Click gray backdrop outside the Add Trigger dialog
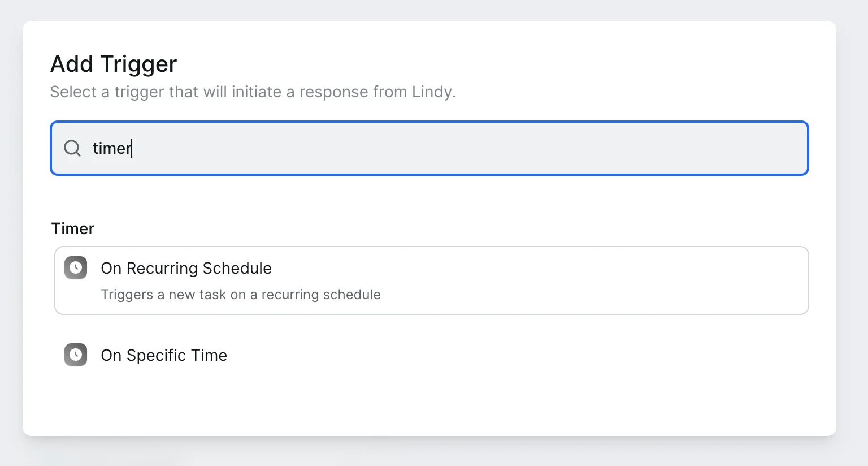The height and width of the screenshot is (466, 868). [852, 226]
